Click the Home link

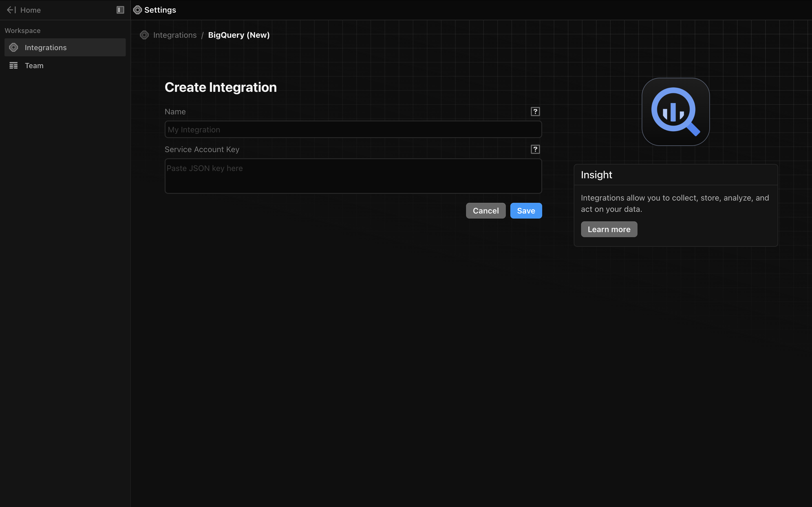click(x=30, y=10)
